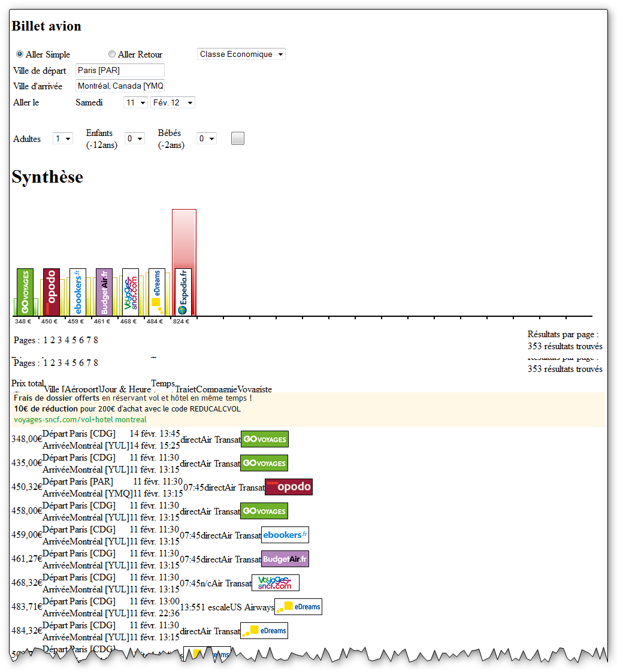
Task: Click eDreams logo on 484,32€ row
Action: 264,631
